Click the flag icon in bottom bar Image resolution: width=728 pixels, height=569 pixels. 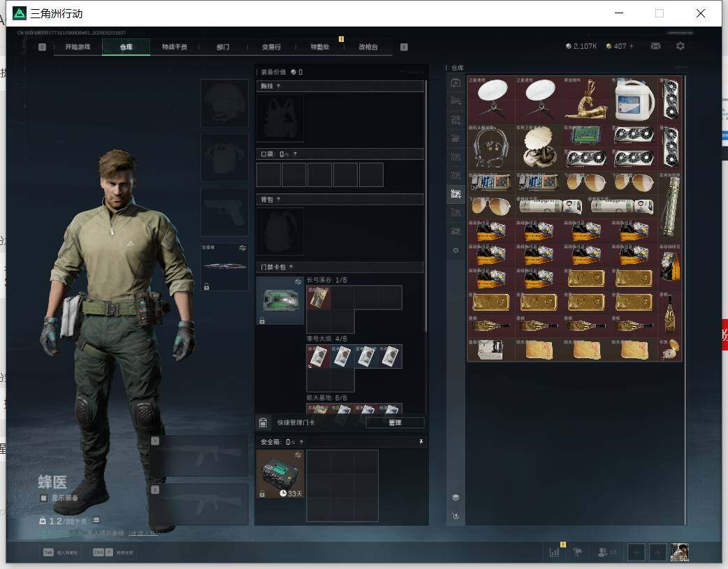(x=578, y=552)
